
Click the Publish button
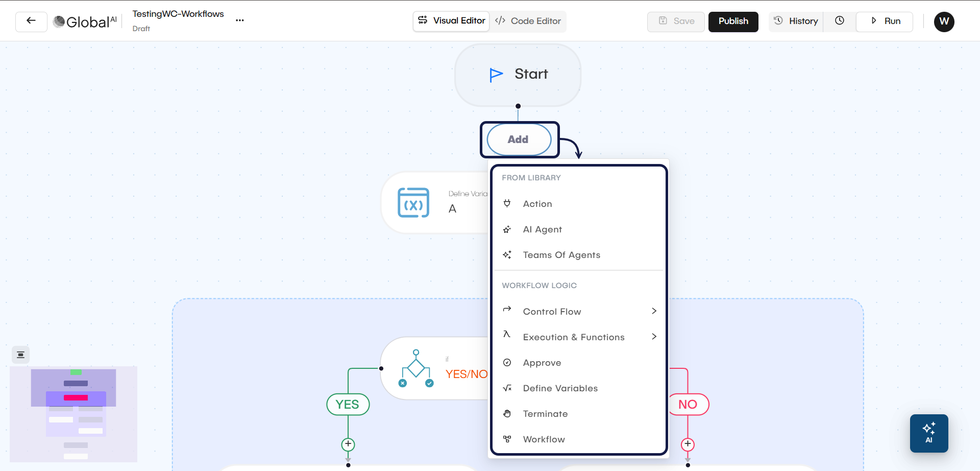pyautogui.click(x=733, y=21)
